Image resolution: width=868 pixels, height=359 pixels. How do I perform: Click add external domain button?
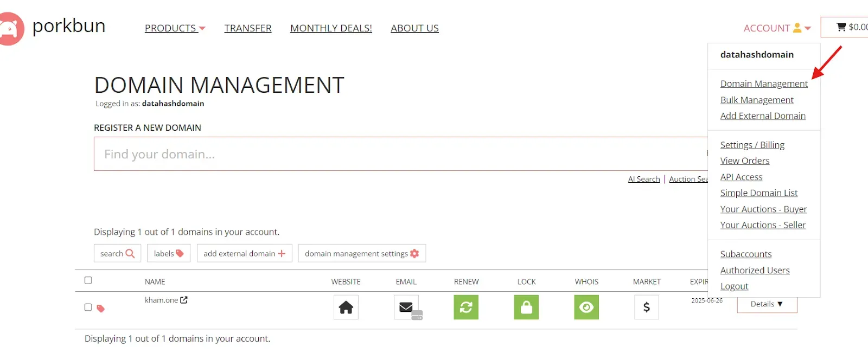coord(244,253)
